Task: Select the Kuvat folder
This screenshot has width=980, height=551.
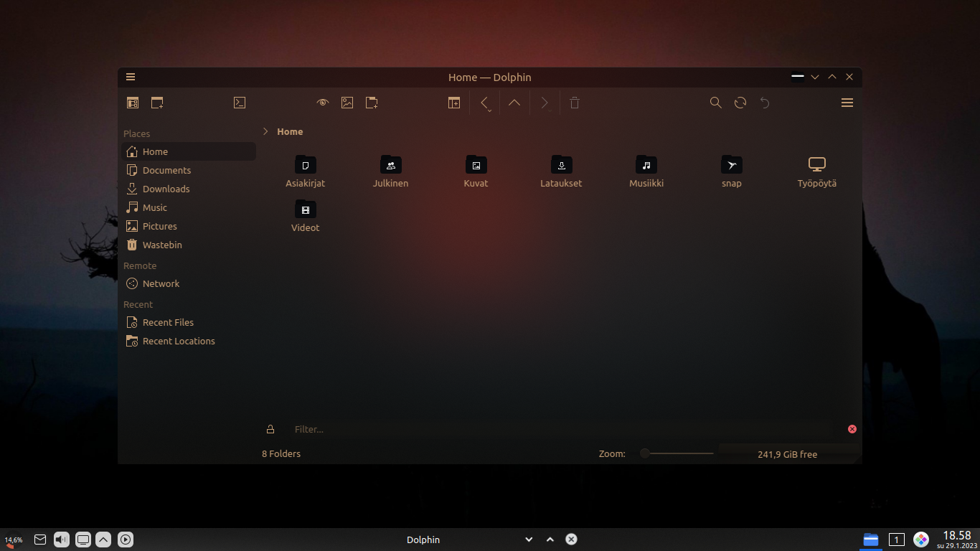Action: point(476,171)
